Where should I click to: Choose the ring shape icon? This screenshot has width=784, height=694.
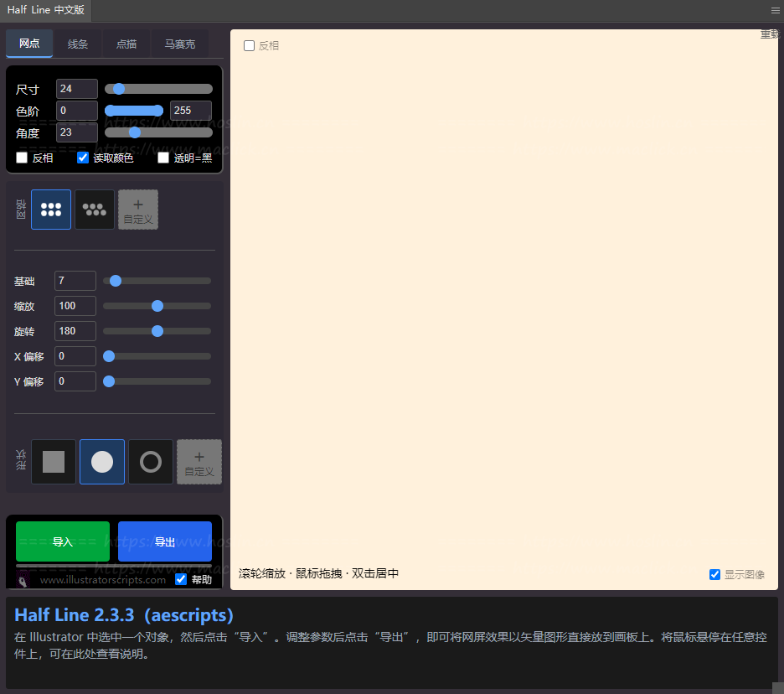coord(151,462)
